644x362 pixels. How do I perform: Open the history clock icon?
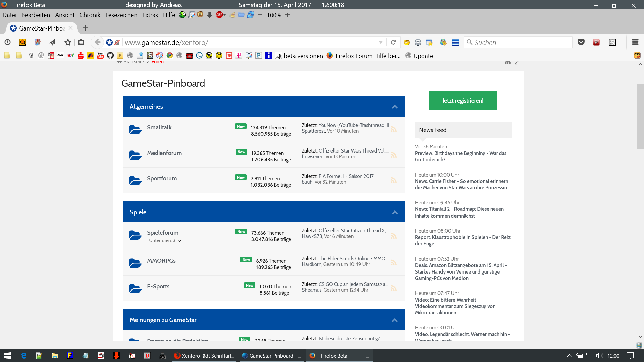pos(7,42)
